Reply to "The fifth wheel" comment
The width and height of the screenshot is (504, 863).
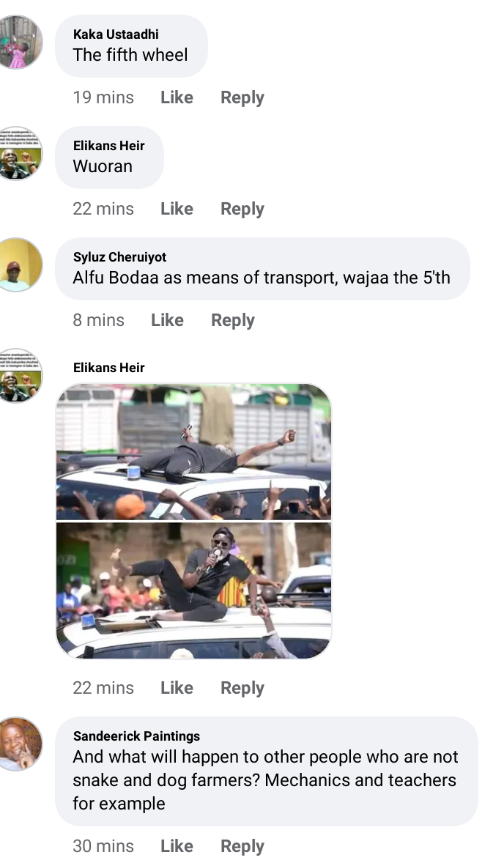click(242, 97)
